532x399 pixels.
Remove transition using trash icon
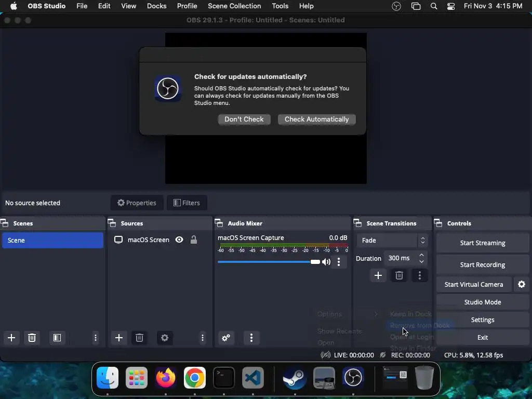pyautogui.click(x=399, y=275)
